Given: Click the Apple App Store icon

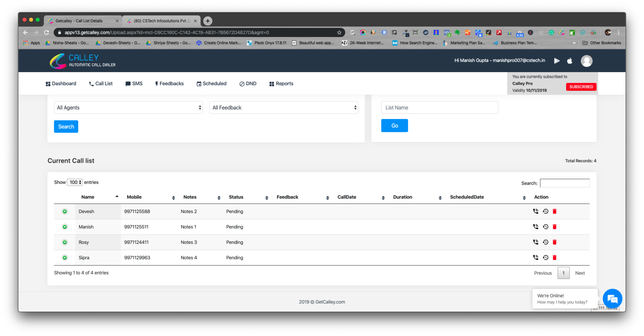Looking at the screenshot, I should [x=570, y=61].
